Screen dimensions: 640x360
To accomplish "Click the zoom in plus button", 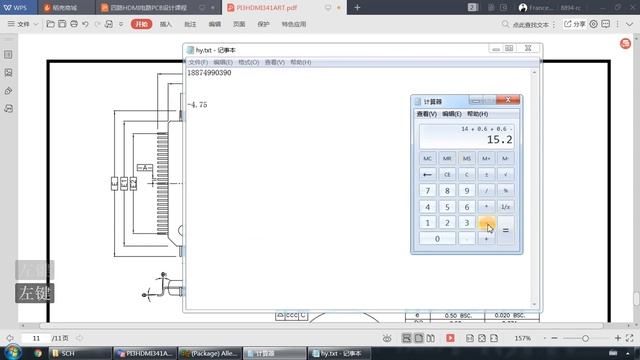I will (618, 338).
